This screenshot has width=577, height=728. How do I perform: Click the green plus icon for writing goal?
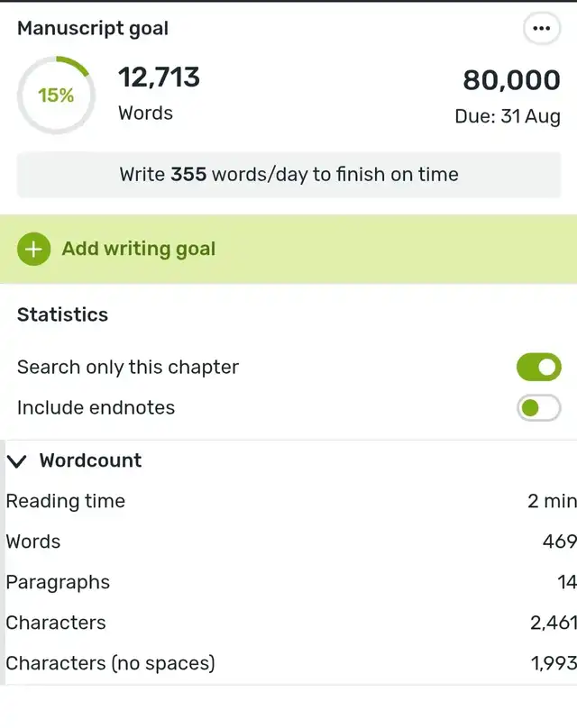pos(34,250)
